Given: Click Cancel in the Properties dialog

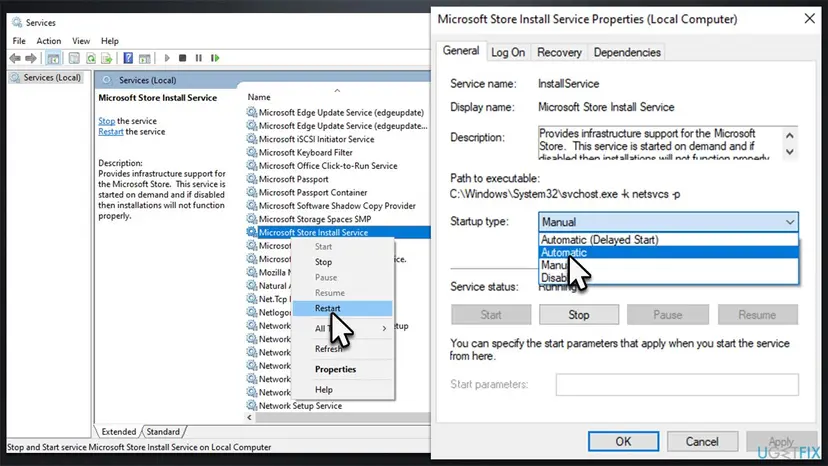Looking at the screenshot, I should (x=702, y=442).
